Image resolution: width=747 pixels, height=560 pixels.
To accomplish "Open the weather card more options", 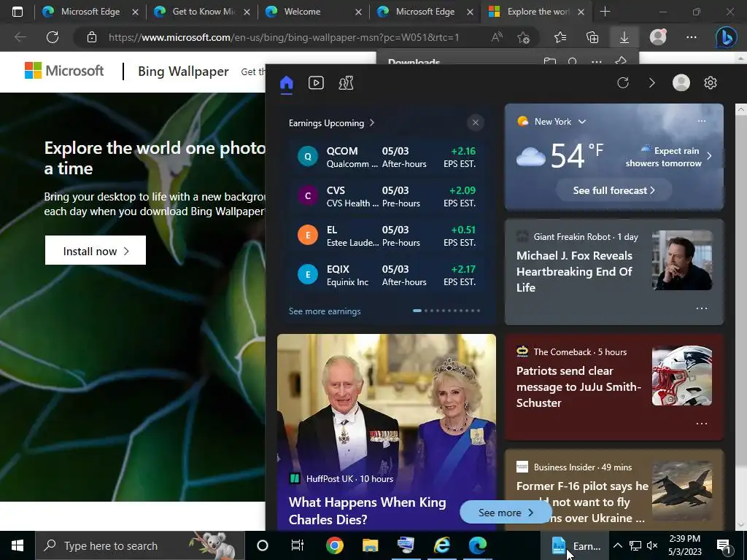I will tap(702, 121).
